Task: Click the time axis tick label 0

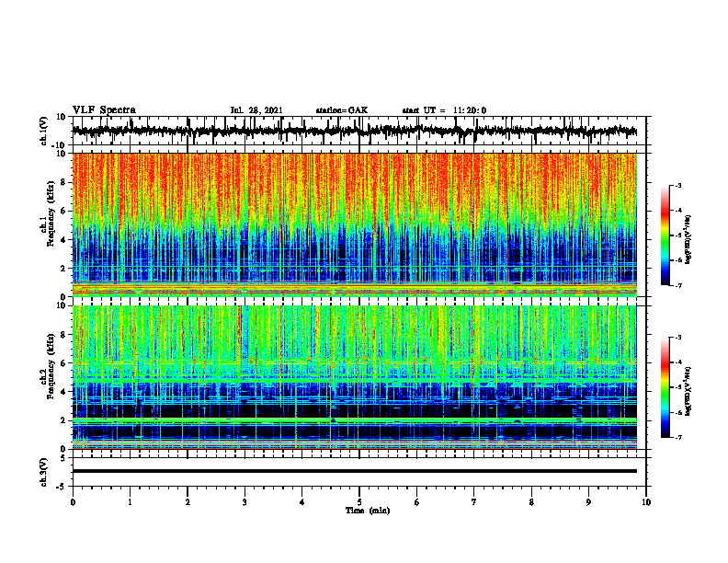Action: click(73, 502)
